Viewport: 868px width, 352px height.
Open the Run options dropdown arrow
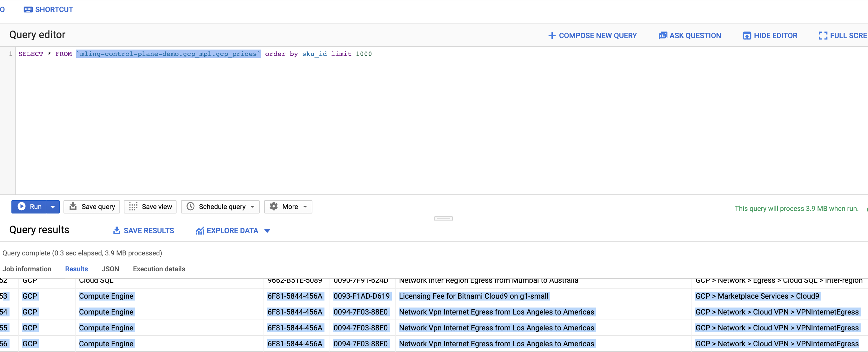(x=53, y=207)
